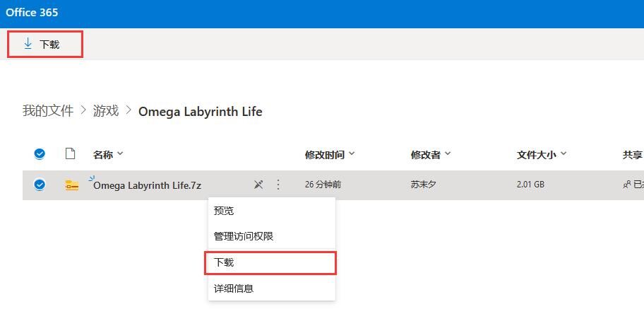Click the 7z archive file icon
644x326 pixels.
point(71,185)
